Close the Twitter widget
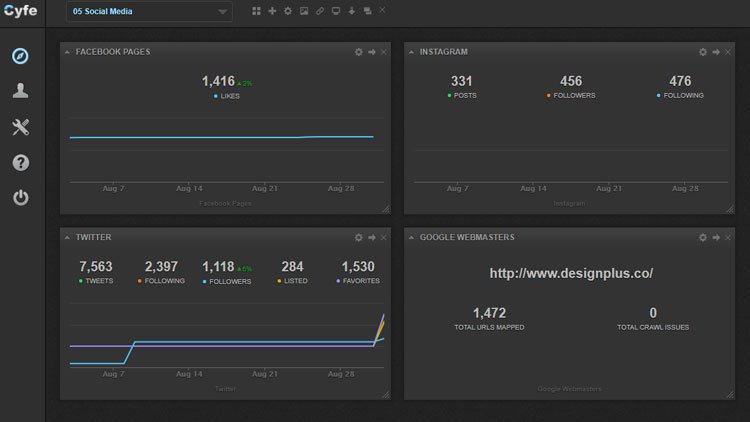The width and height of the screenshot is (750, 422). [384, 237]
